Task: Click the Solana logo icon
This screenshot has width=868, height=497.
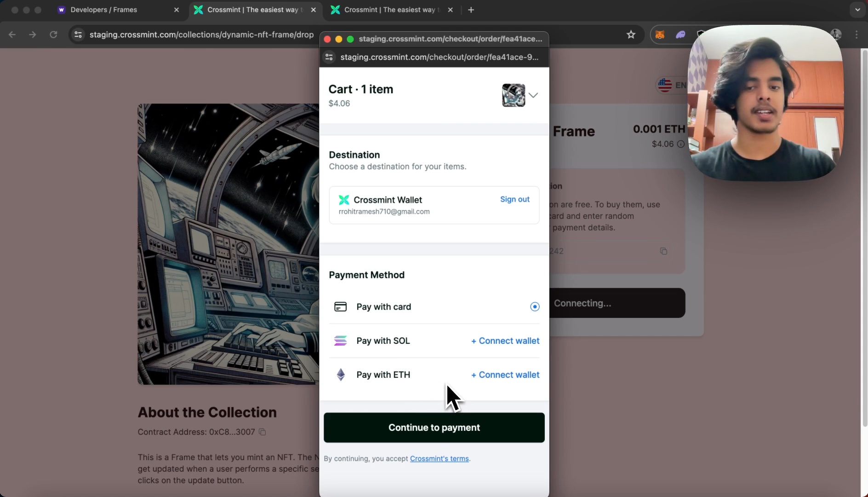Action: (x=340, y=341)
